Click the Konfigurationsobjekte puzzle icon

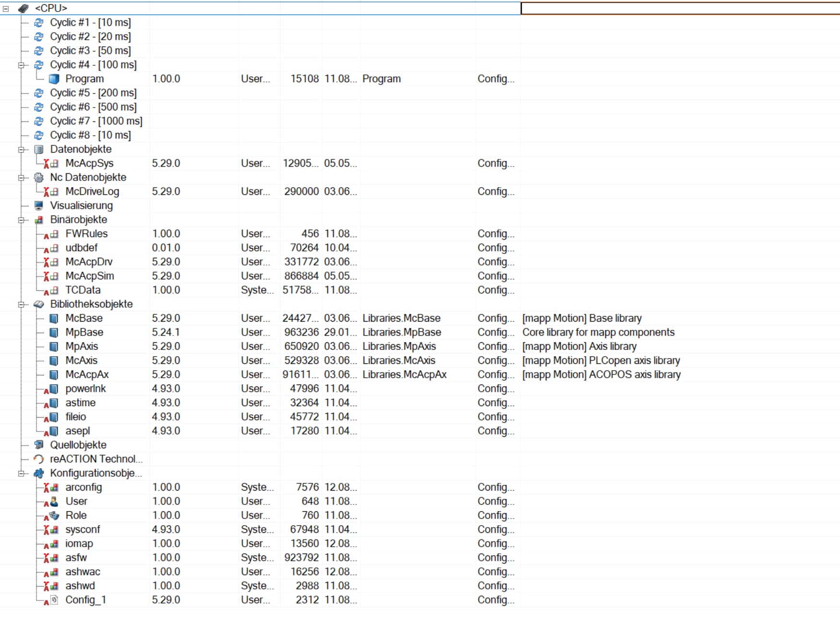(x=39, y=473)
